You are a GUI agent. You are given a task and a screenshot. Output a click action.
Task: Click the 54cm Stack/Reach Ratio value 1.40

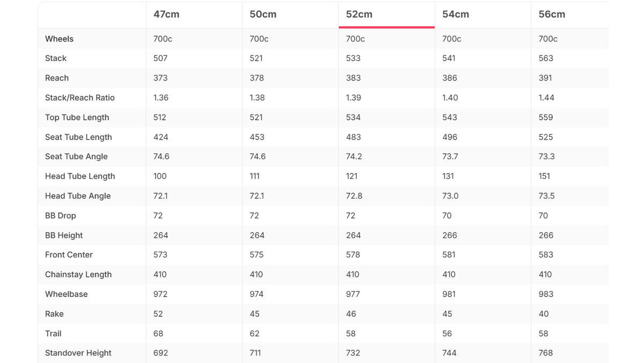pos(450,98)
